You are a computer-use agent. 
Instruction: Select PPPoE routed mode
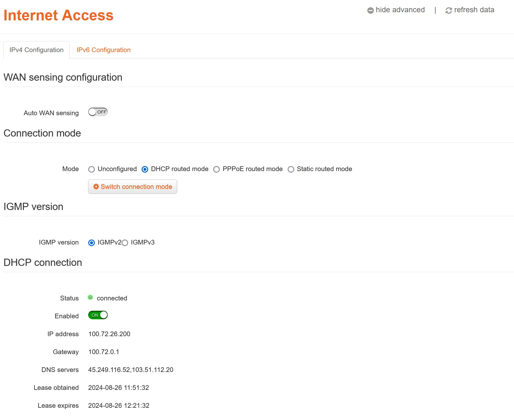217,170
